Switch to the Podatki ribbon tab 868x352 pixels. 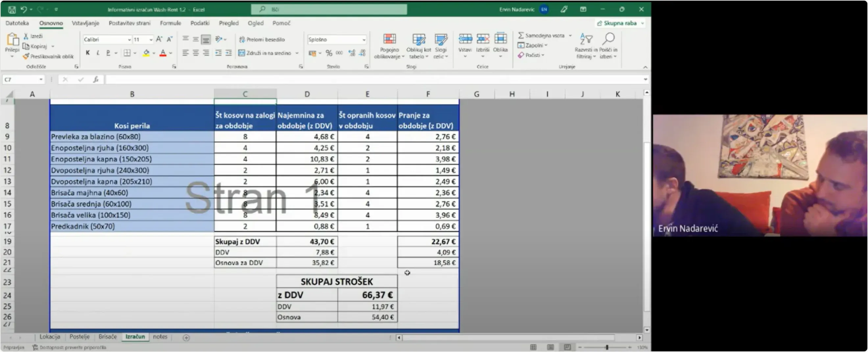200,23
